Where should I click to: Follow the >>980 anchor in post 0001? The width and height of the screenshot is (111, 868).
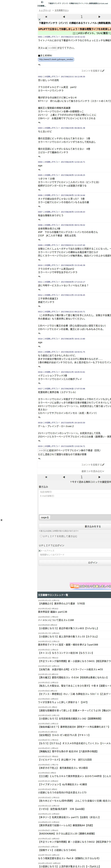(x=52, y=48)
